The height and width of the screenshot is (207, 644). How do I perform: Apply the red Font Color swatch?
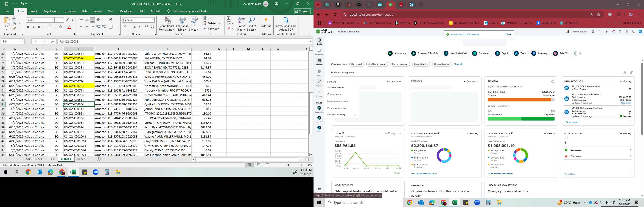click(x=70, y=27)
